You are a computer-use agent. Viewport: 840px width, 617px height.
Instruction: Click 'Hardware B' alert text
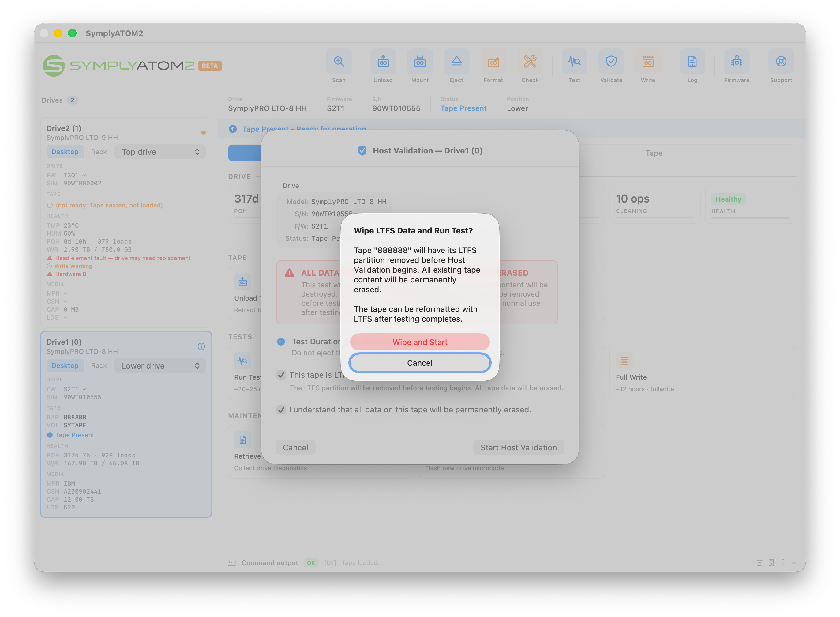[70, 274]
